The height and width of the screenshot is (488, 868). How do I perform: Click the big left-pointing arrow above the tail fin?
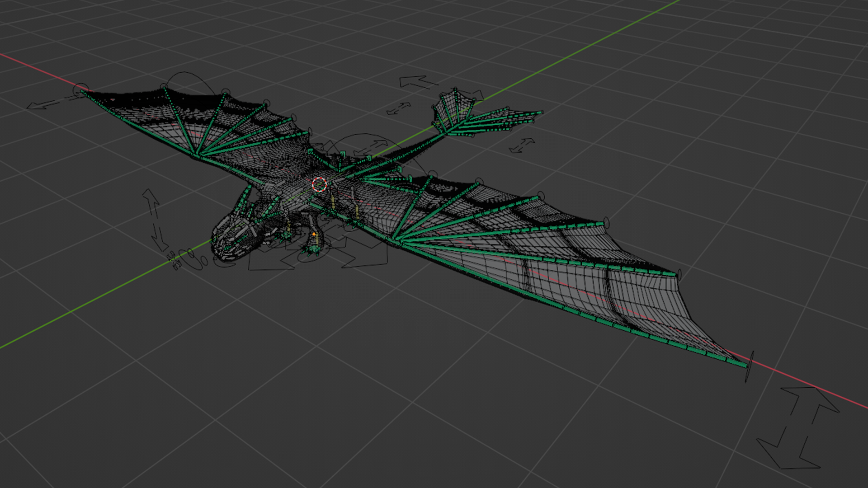pyautogui.click(x=418, y=82)
